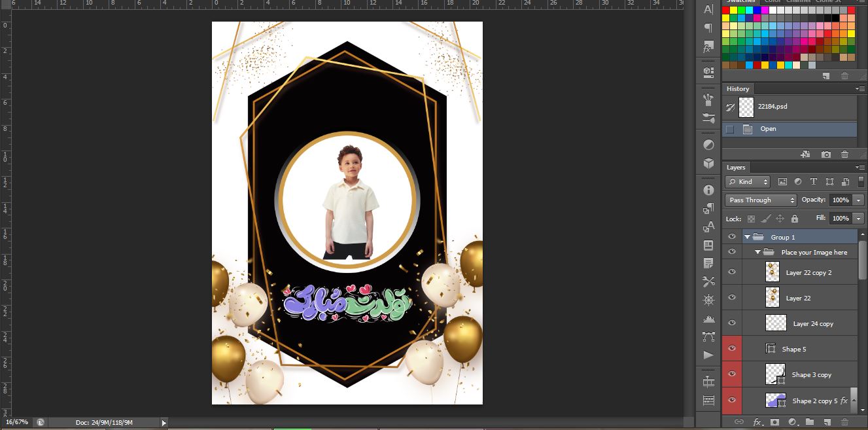Click the add layer mask icon
The height and width of the screenshot is (430, 868).
click(775, 422)
